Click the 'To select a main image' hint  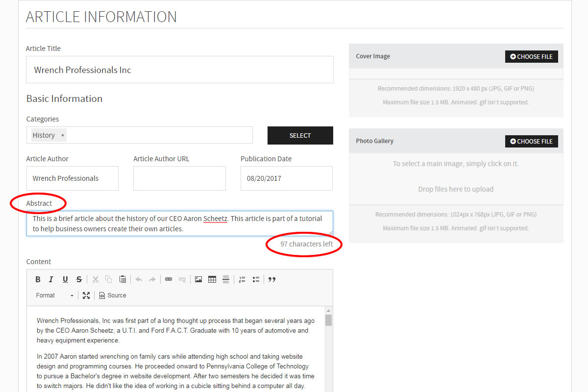[456, 164]
